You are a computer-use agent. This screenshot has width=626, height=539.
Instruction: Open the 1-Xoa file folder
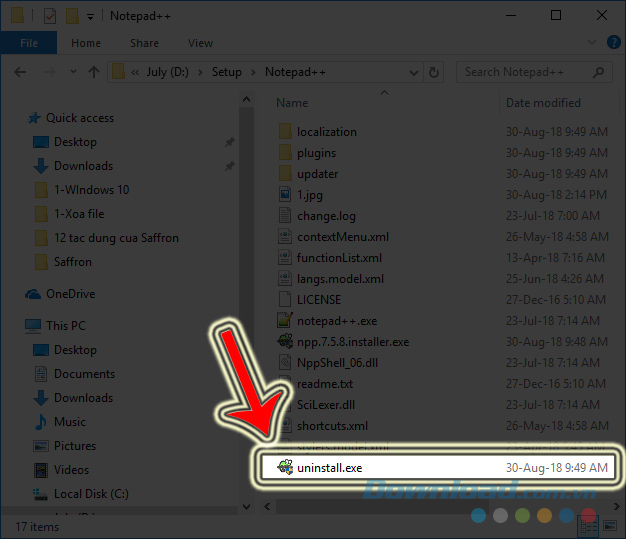[69, 214]
